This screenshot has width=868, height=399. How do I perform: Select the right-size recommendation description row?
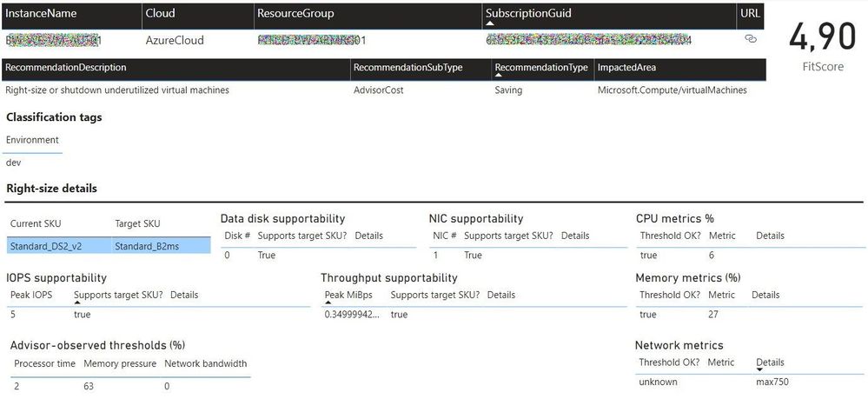pyautogui.click(x=117, y=90)
